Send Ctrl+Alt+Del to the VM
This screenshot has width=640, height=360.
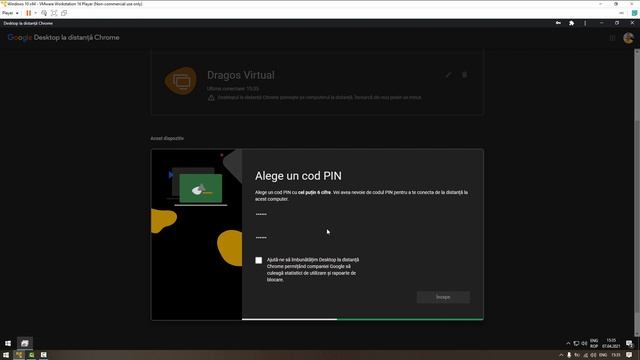[44, 13]
